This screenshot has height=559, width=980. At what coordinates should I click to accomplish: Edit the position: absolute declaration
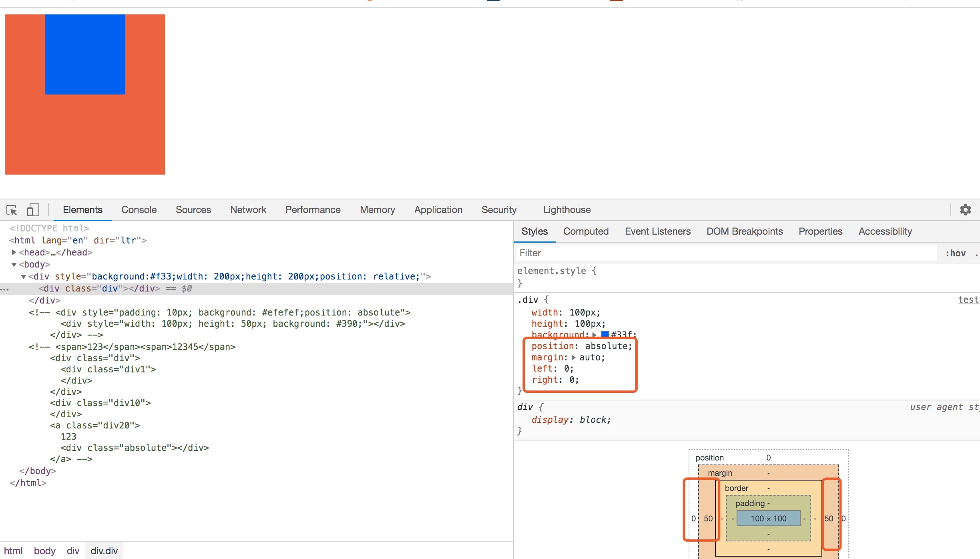coord(582,346)
